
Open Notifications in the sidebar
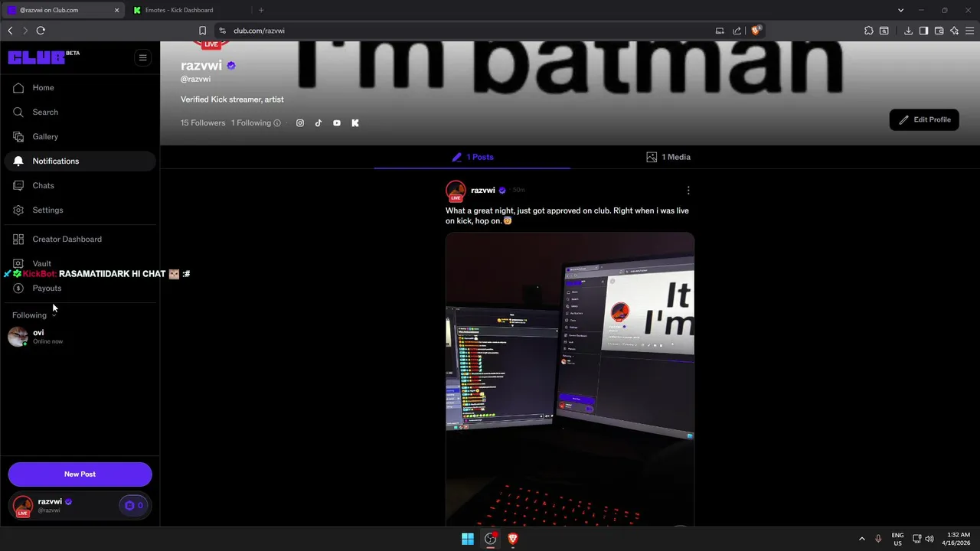[x=80, y=161]
